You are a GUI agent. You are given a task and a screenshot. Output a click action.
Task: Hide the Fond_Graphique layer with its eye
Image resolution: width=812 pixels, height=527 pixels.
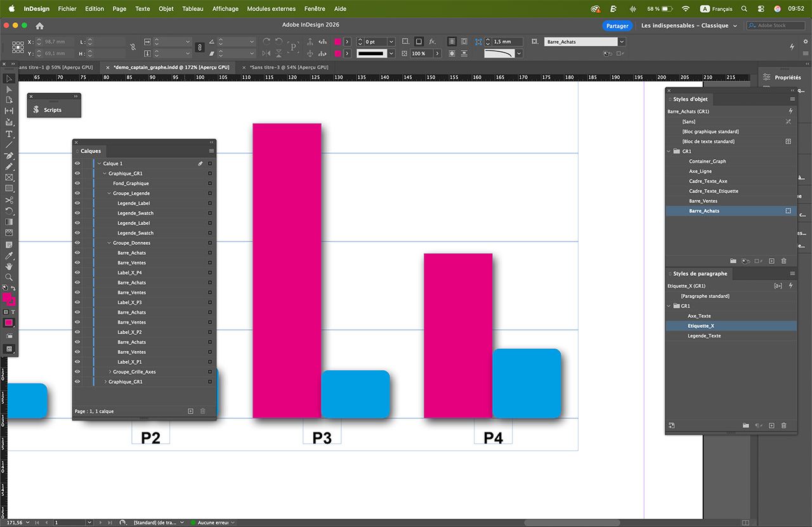pos(77,183)
